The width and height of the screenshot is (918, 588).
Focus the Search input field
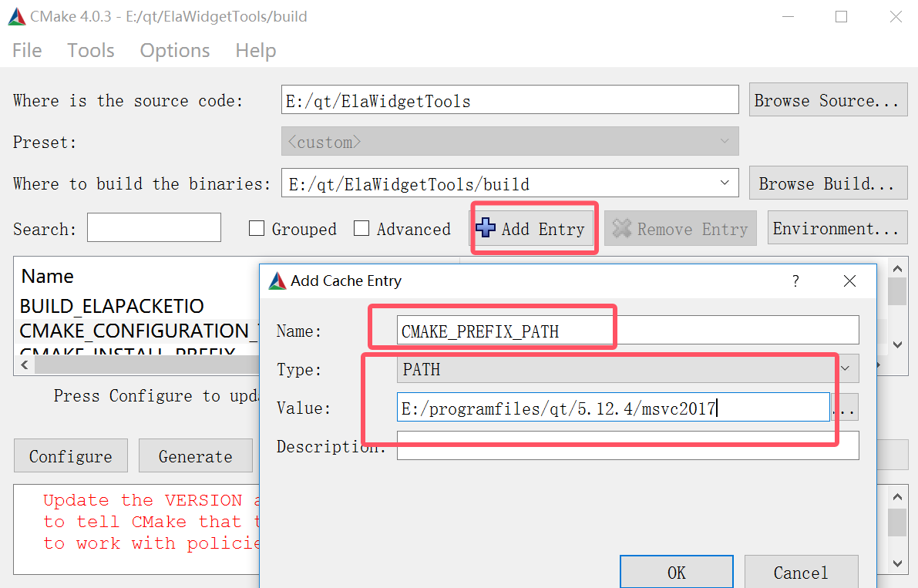(x=154, y=227)
